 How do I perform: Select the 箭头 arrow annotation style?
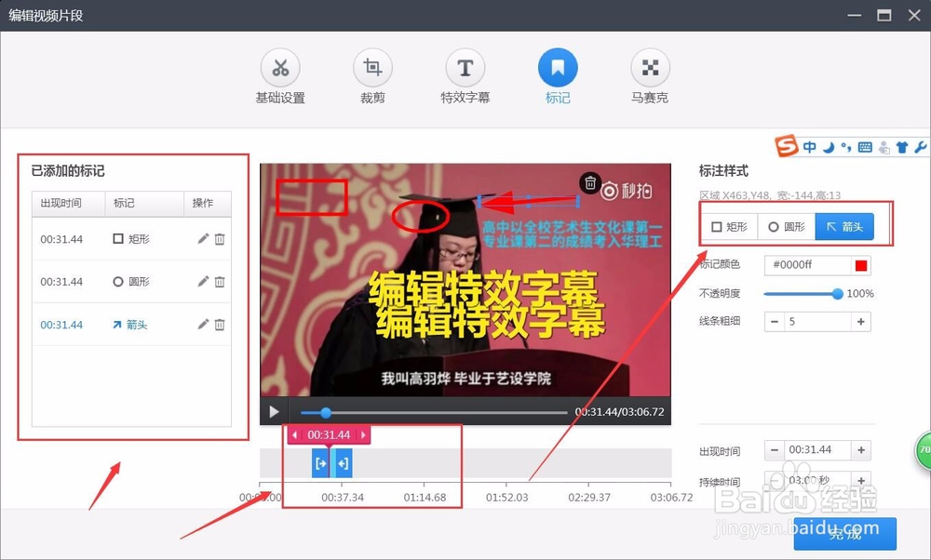(844, 226)
